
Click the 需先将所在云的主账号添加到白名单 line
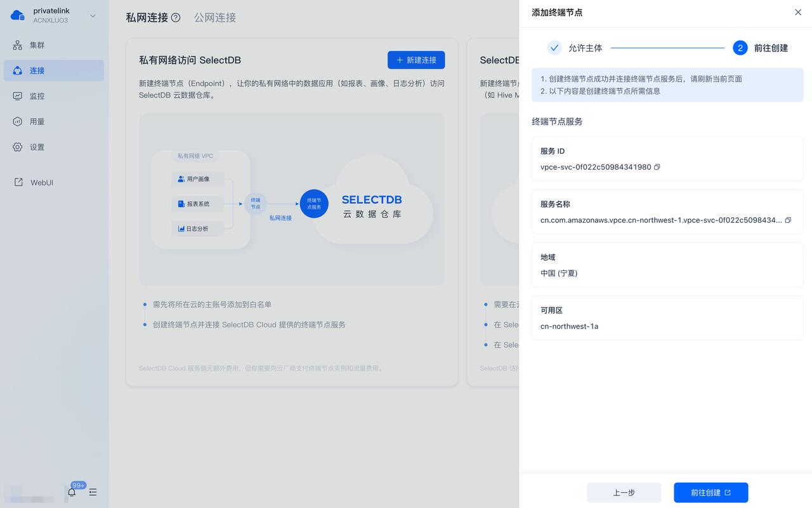coord(212,305)
